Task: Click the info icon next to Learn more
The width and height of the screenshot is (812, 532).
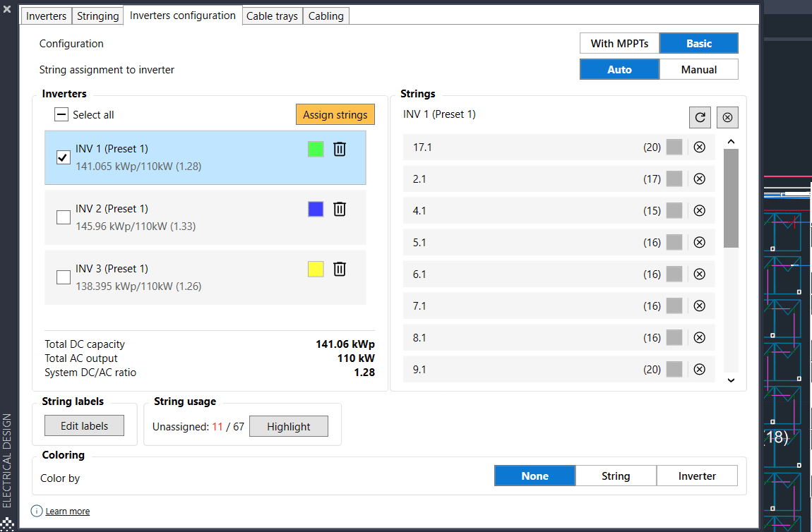Action: [36, 511]
